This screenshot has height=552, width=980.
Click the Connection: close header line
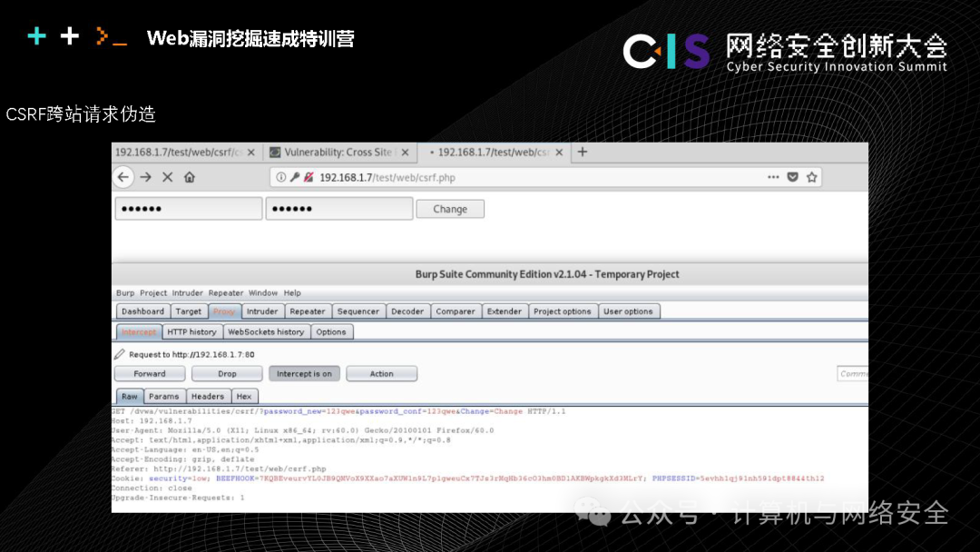[x=152, y=488]
